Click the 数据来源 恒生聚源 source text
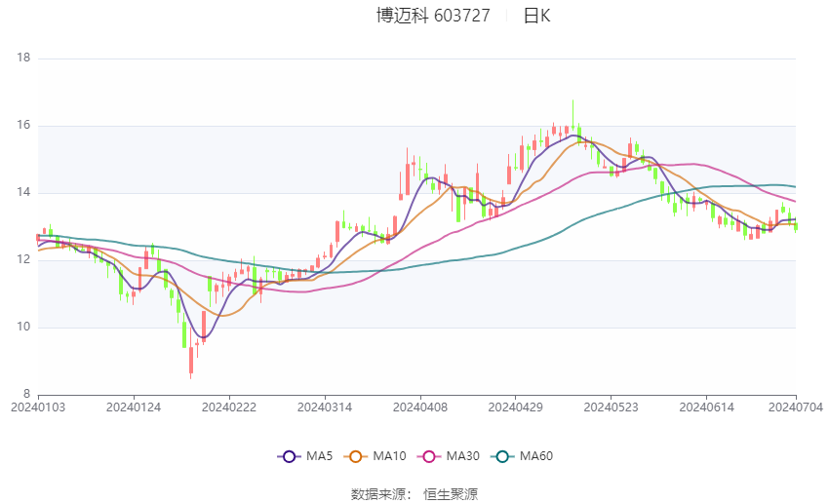This screenshot has height=504, width=829. point(414,494)
